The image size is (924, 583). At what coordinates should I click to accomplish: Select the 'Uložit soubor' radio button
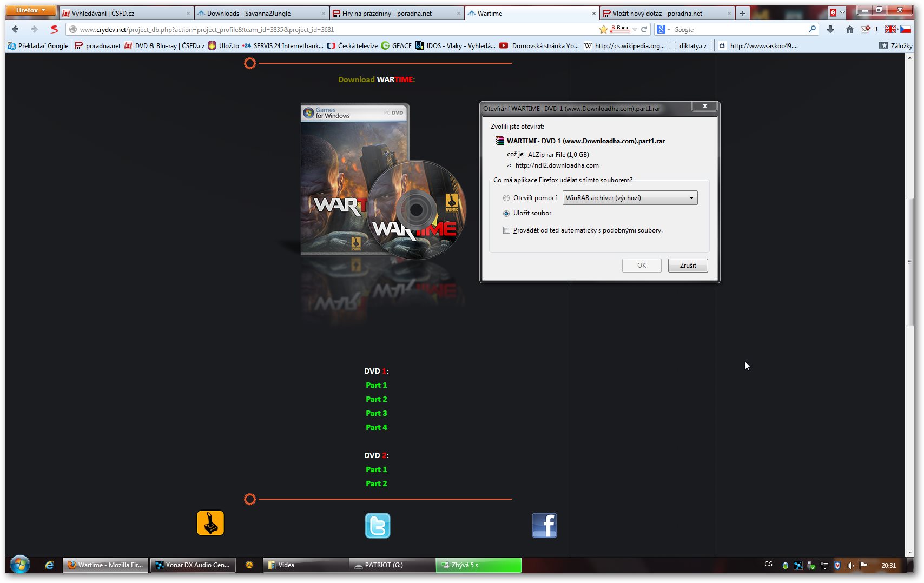pyautogui.click(x=506, y=214)
